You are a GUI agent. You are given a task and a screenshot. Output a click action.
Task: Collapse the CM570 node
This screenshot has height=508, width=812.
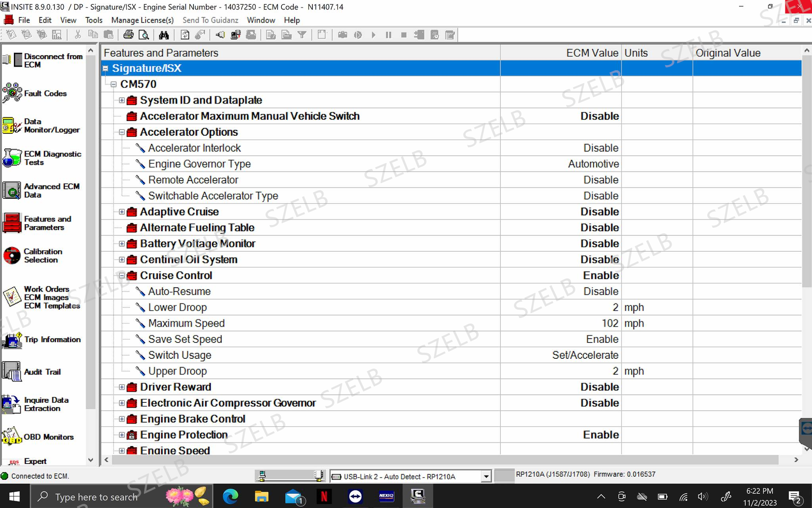(x=113, y=84)
